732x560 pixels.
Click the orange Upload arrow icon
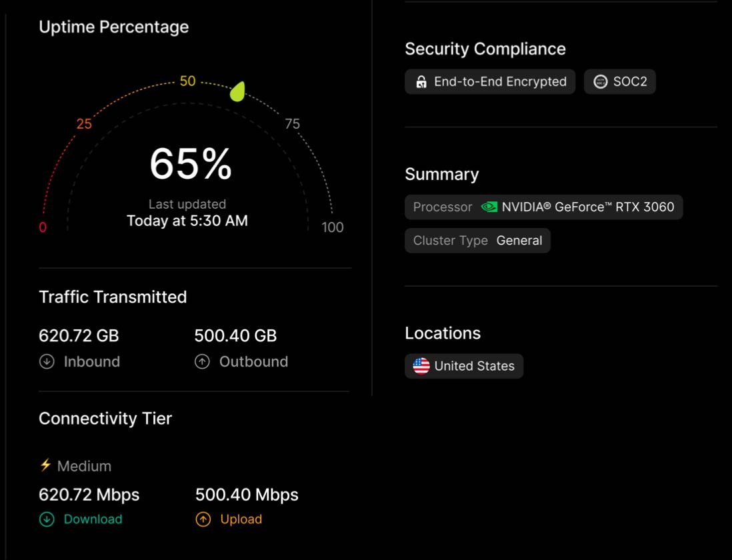203,519
